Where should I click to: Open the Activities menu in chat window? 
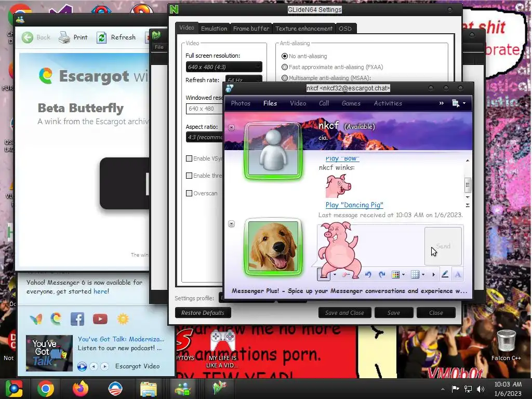tap(388, 103)
